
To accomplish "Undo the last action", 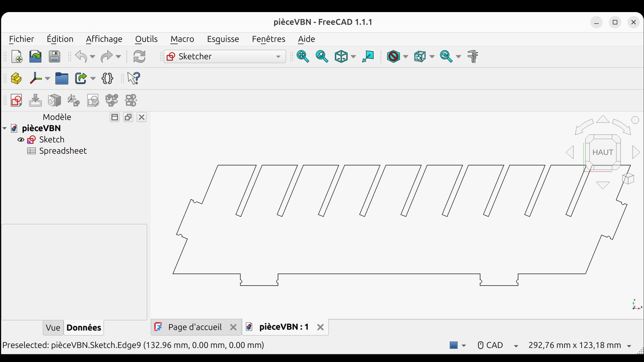I will 81,56.
